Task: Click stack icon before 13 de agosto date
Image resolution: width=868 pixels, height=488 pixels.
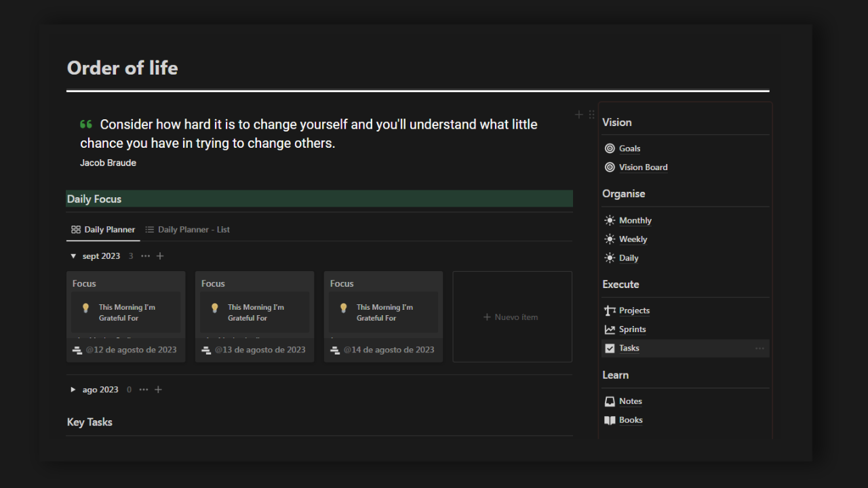Action: (205, 350)
